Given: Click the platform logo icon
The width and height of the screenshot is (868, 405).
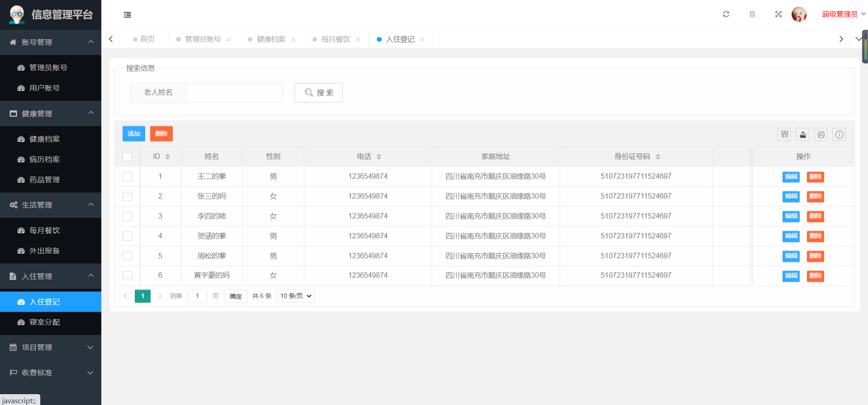Looking at the screenshot, I should coord(17,14).
